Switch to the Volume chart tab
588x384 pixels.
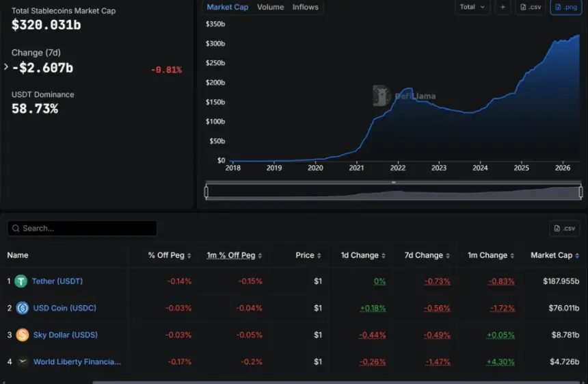coord(270,7)
